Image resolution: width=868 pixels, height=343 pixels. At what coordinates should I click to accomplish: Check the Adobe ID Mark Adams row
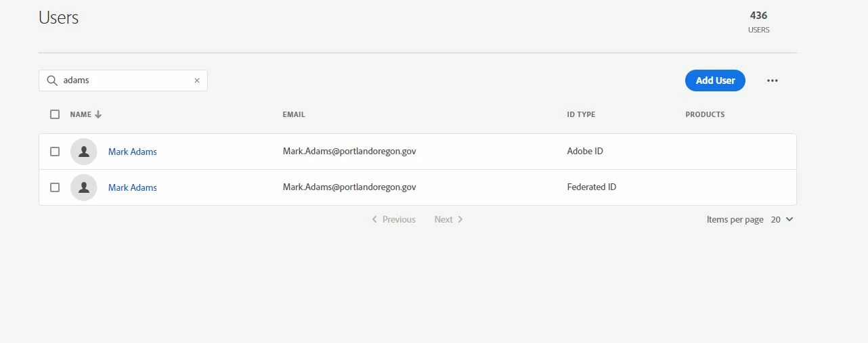(55, 152)
